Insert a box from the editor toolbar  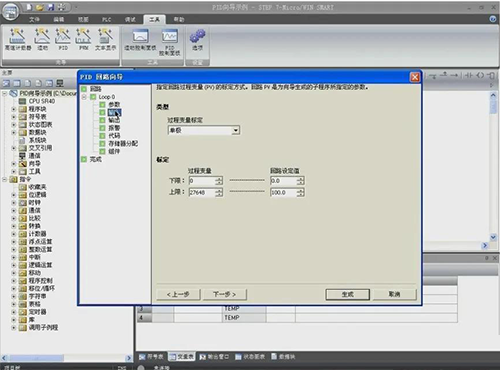pyautogui.click(x=491, y=75)
